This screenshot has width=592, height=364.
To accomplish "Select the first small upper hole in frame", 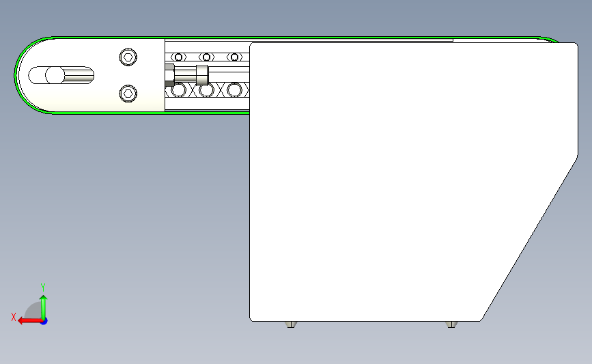I will click(179, 57).
